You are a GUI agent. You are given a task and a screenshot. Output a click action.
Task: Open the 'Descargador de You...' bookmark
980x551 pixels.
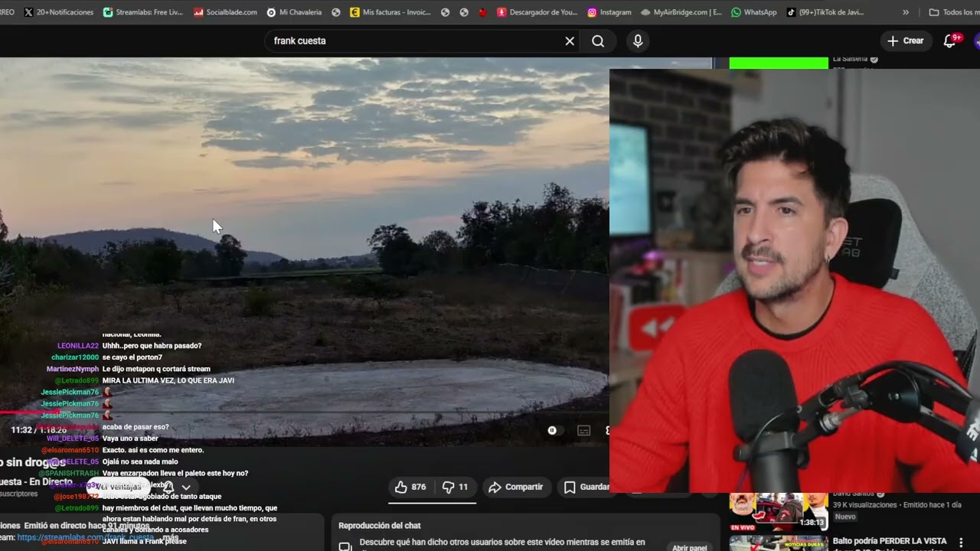click(537, 12)
